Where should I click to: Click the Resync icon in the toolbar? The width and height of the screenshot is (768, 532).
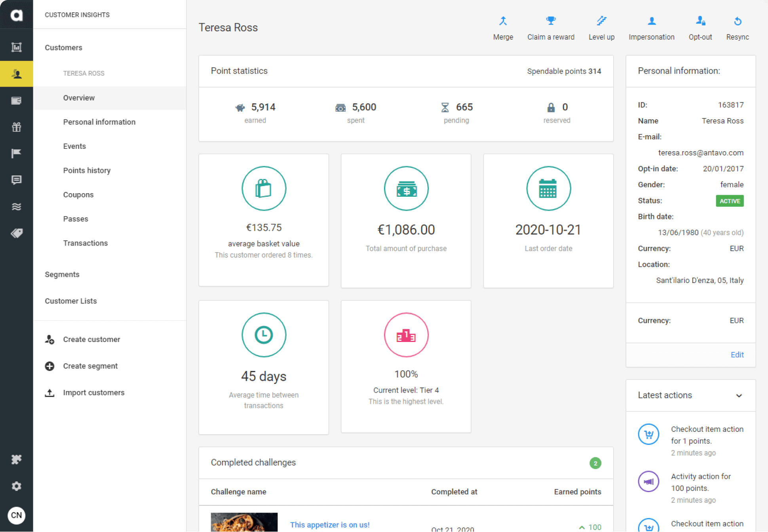point(738,27)
